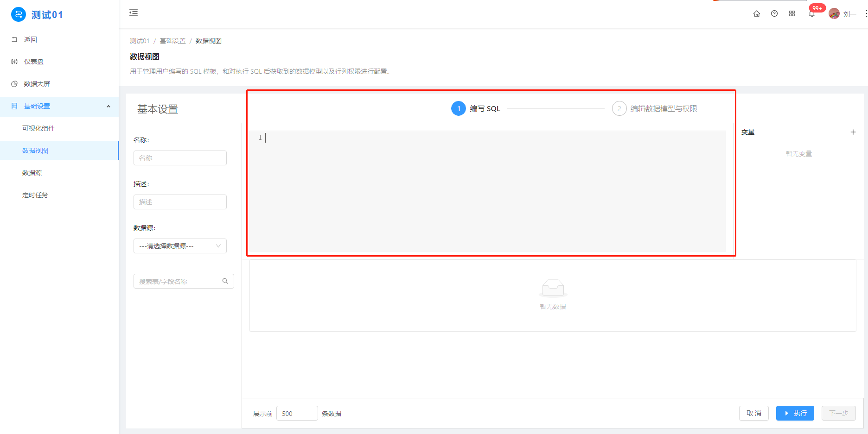This screenshot has width=868, height=434.
Task: Open the notifications bell icon
Action: point(811,14)
